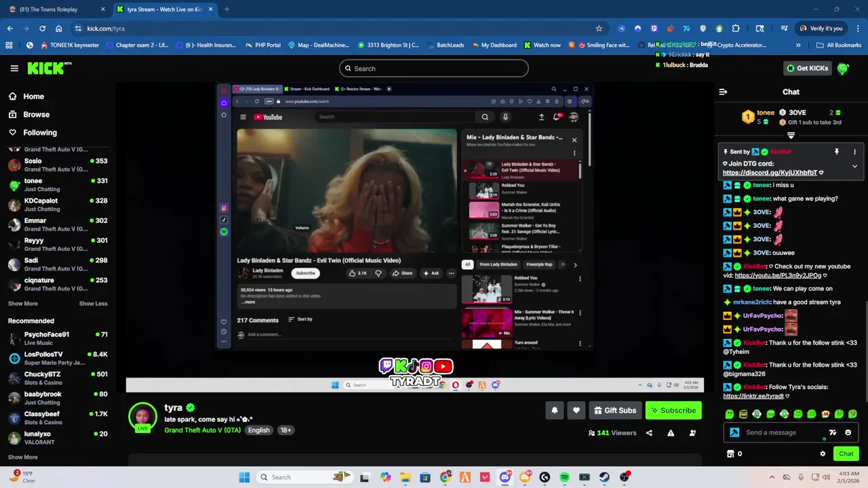
Task: Click the Kick logo
Action: [50, 68]
